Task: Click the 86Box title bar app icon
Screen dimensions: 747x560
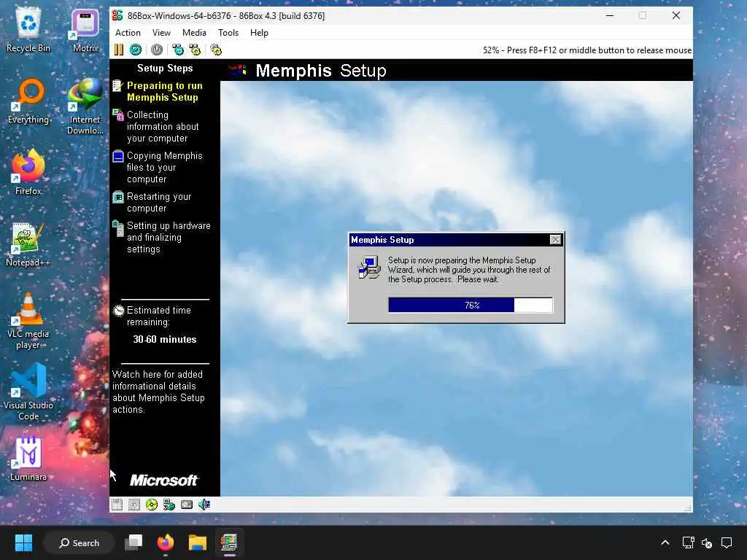Action: 117,16
